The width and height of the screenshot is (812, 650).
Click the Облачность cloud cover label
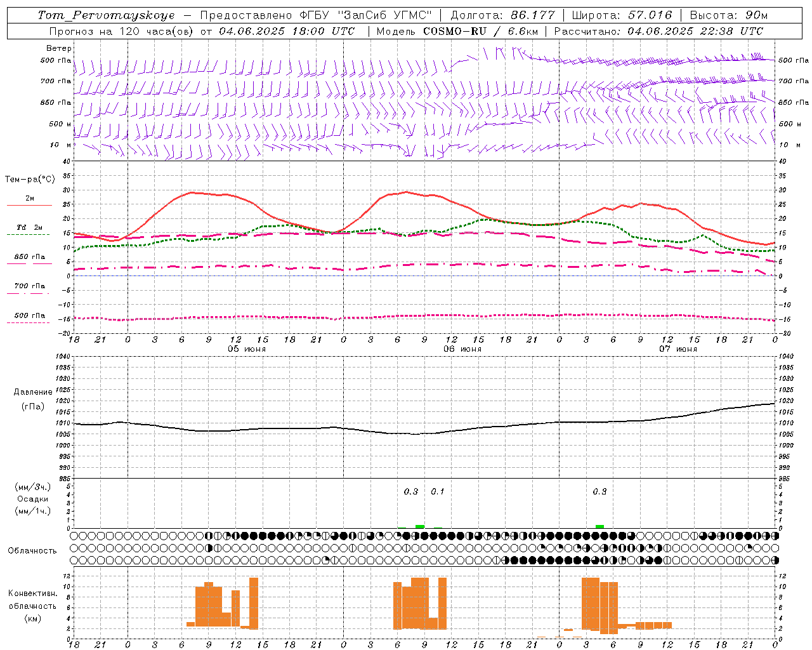coord(32,550)
